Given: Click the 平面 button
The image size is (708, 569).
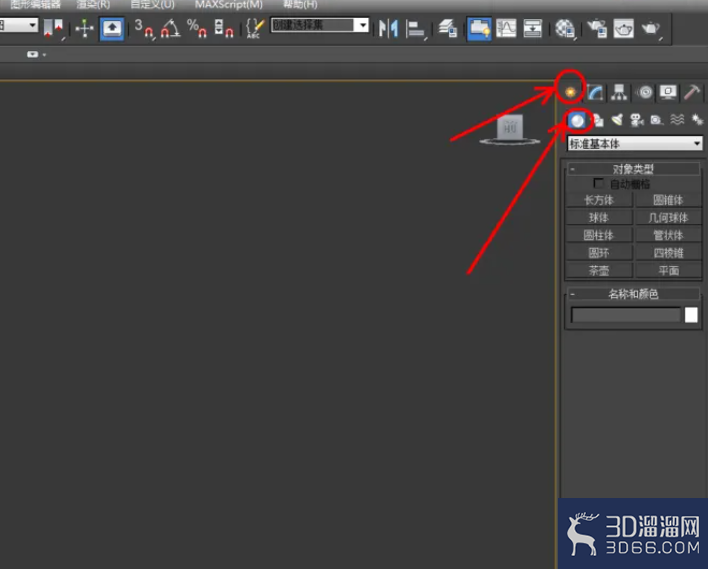Looking at the screenshot, I should click(x=668, y=270).
